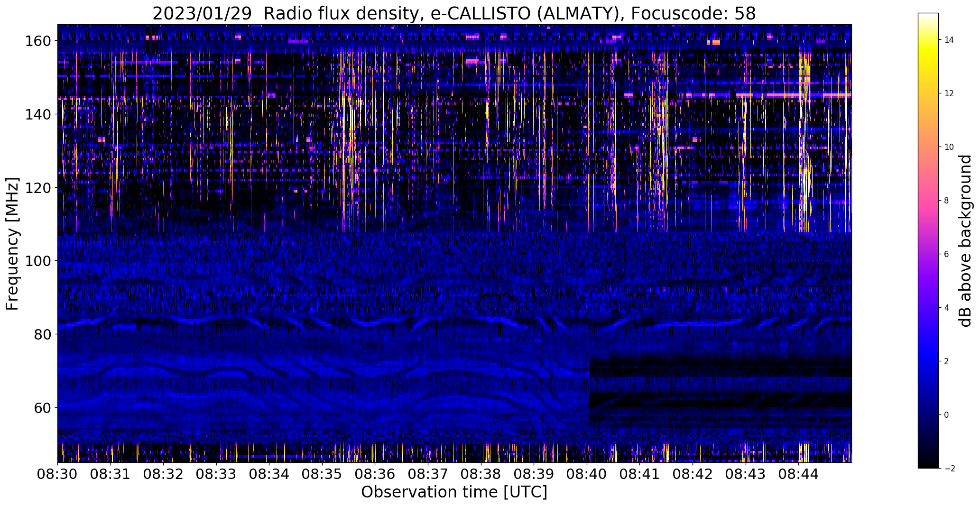Click the 08:39 time tick label
Image resolution: width=980 pixels, height=506 pixels.
point(534,474)
